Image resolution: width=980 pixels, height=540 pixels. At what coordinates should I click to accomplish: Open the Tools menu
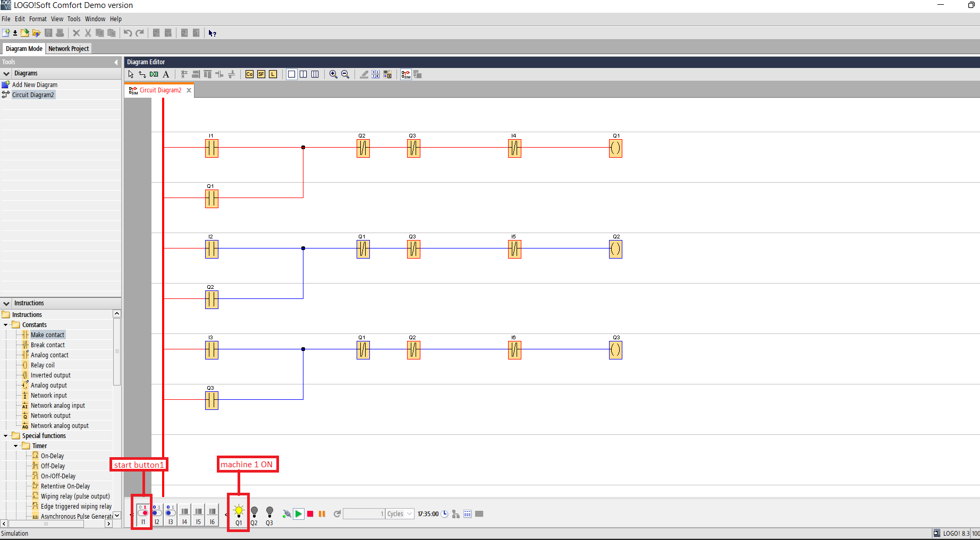[73, 19]
